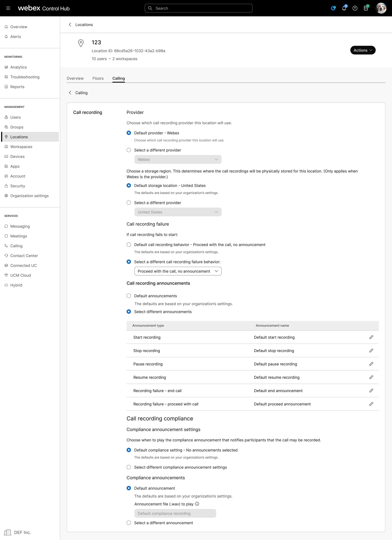Switch to the Overview tab
Screen dimensions: 392x540
click(x=75, y=78)
